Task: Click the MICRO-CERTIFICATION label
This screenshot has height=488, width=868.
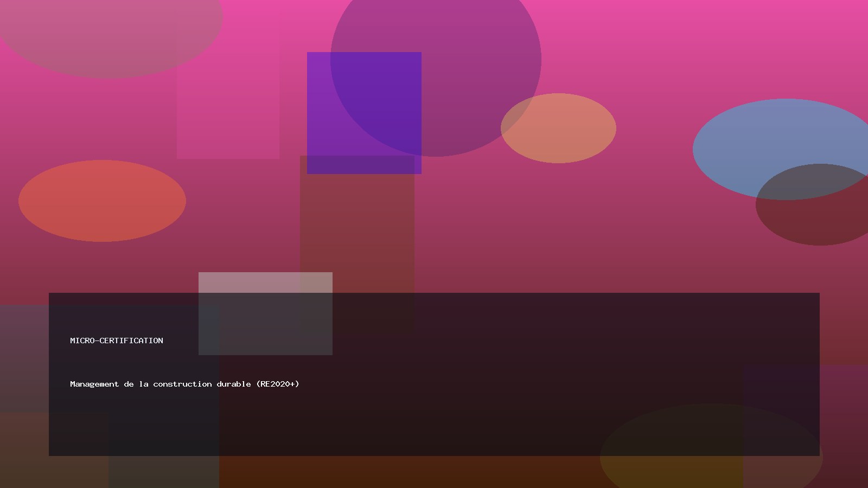Action: point(116,341)
